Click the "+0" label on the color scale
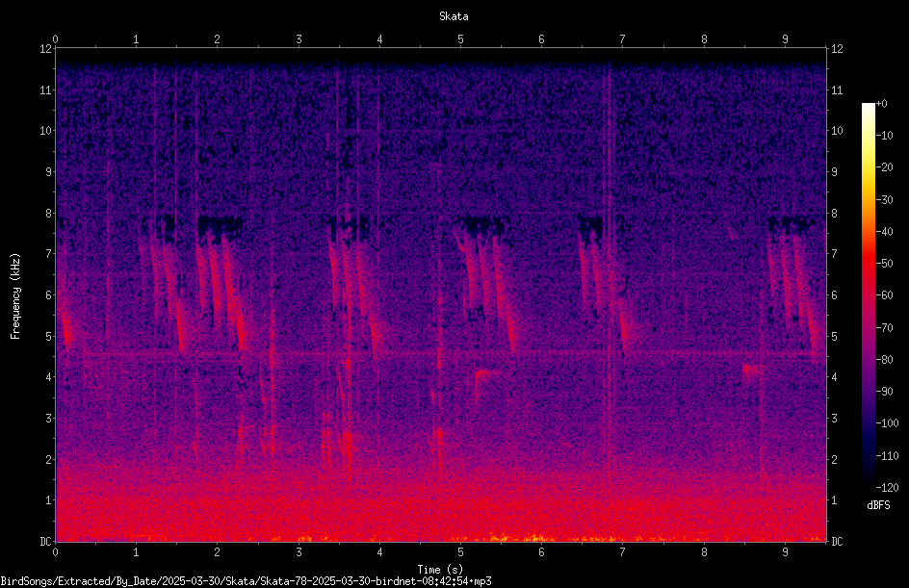 point(881,104)
